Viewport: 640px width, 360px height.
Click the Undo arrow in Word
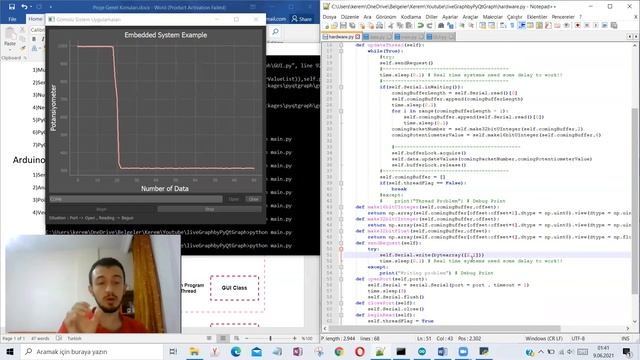24,7
